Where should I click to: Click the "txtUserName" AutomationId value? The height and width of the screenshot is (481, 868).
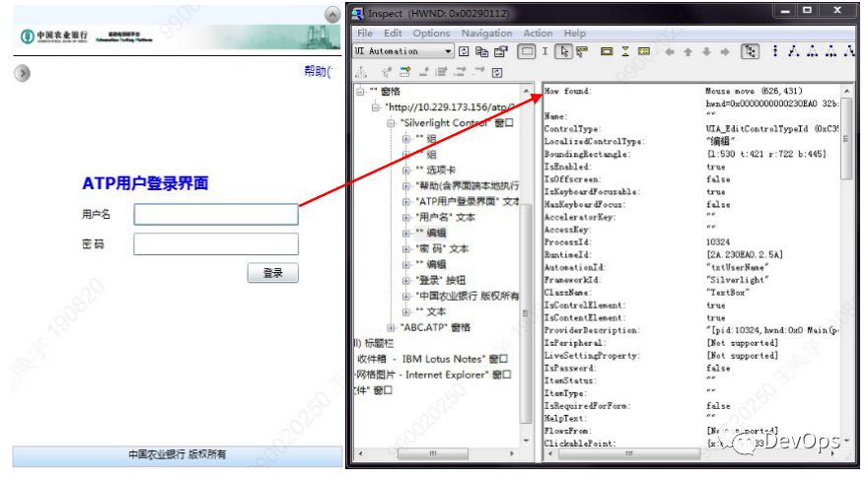pos(738,267)
